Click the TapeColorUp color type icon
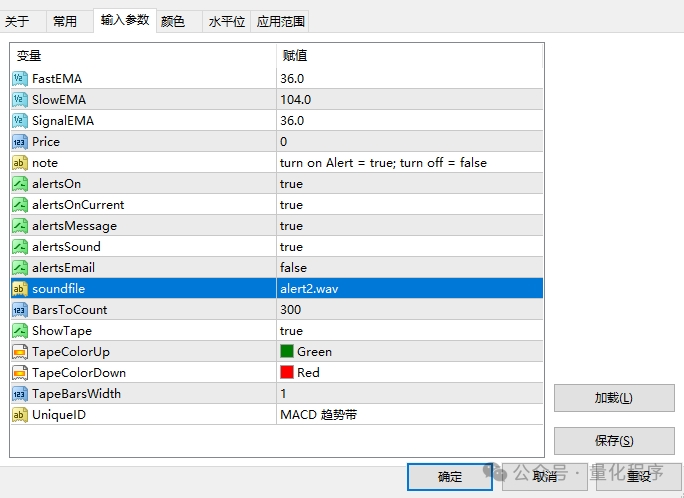Image resolution: width=684 pixels, height=498 pixels. pos(20,351)
